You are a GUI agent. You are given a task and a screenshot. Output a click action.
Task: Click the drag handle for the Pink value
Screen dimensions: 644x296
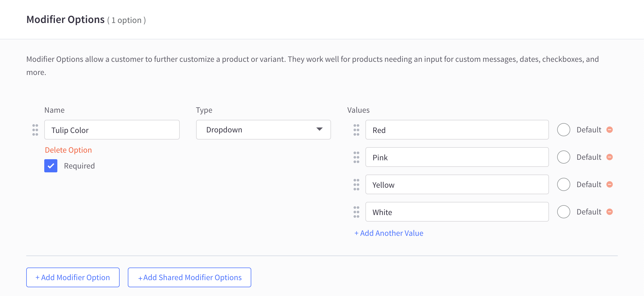coord(356,157)
